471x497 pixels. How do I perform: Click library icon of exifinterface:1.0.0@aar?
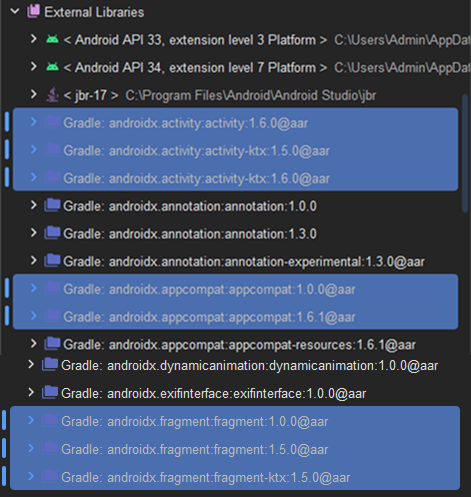pos(50,393)
